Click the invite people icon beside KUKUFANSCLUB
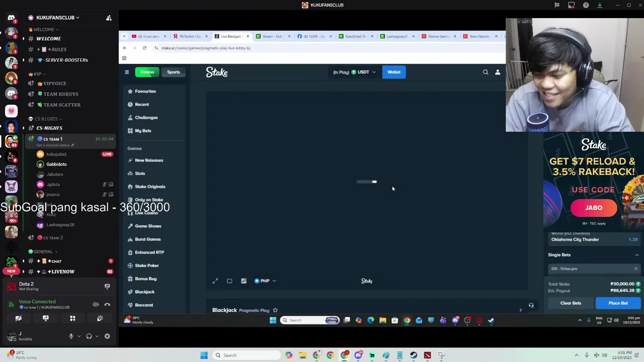 click(109, 18)
